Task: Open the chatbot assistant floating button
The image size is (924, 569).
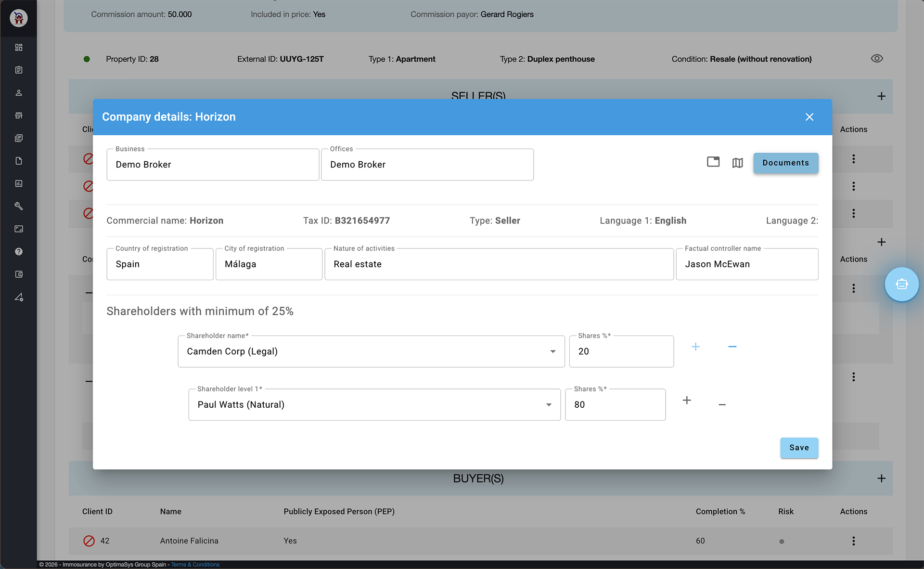Action: pyautogui.click(x=901, y=284)
